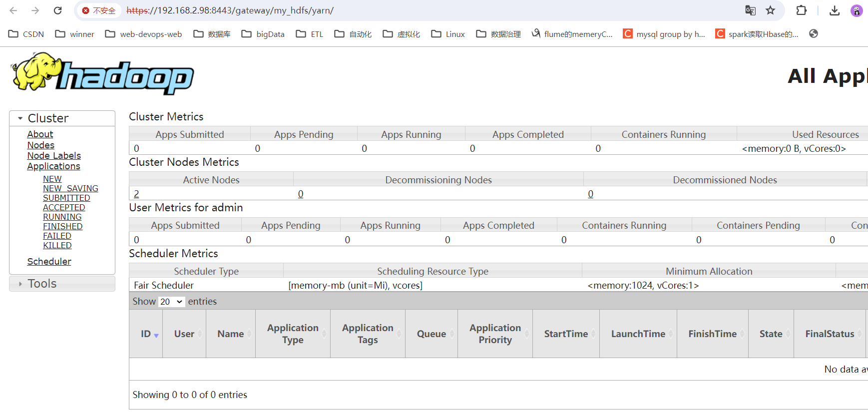Open the Linux bookmarks folder
This screenshot has height=417, width=868.
point(448,34)
